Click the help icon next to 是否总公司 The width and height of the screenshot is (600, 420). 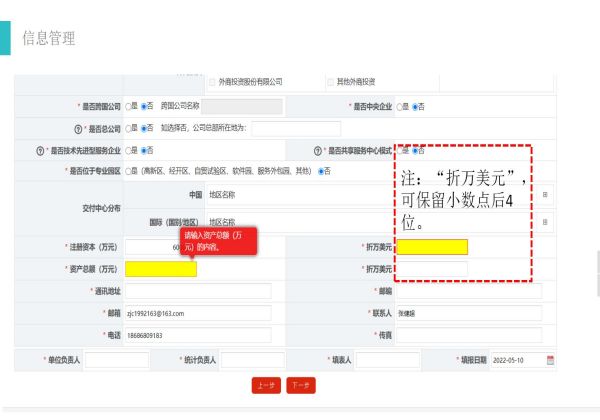click(x=77, y=128)
